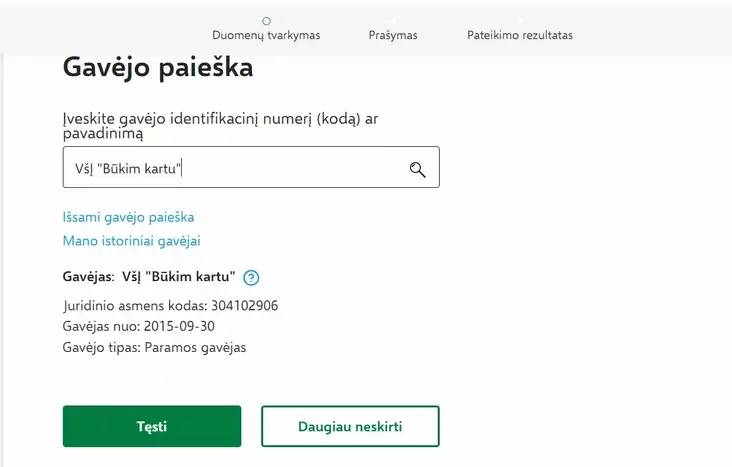The image size is (732, 467).
Task: Click the Gavėjo tipas: Paramos gavėjas line
Action: (154, 348)
